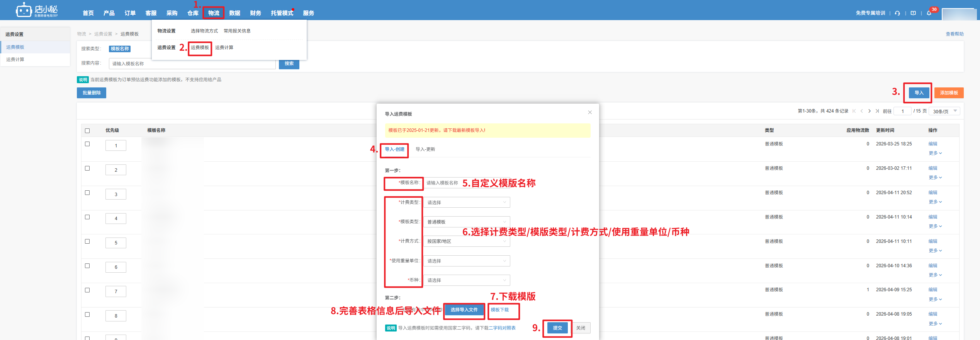
Task: Click the 模板下载 link
Action: click(x=499, y=310)
